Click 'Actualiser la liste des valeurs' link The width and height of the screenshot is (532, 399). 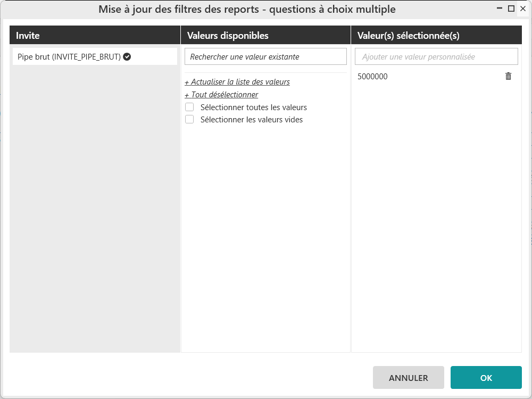pyautogui.click(x=237, y=82)
